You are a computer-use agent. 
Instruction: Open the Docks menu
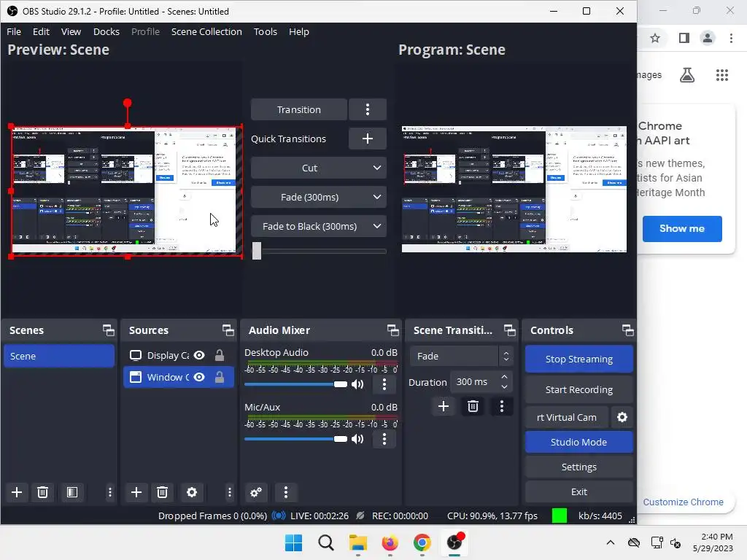click(x=107, y=31)
